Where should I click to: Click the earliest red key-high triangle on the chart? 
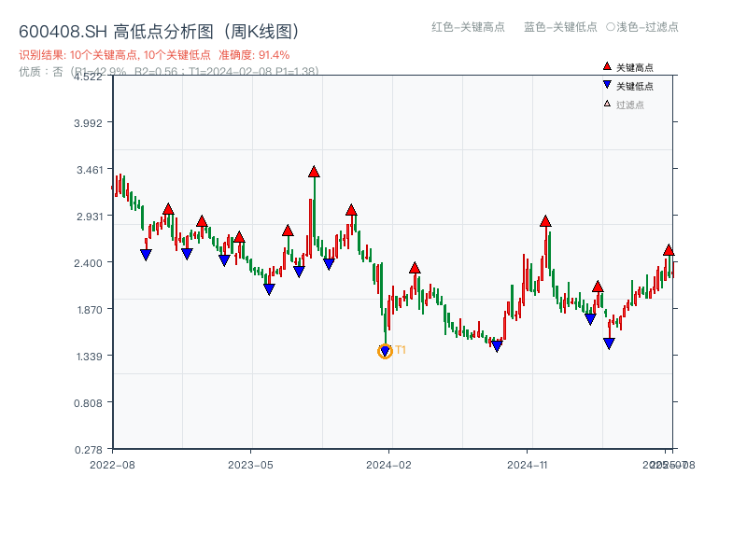point(168,209)
